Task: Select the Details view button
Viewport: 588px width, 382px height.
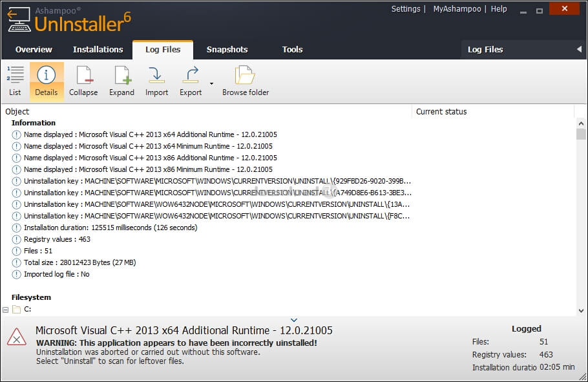Action: point(47,81)
